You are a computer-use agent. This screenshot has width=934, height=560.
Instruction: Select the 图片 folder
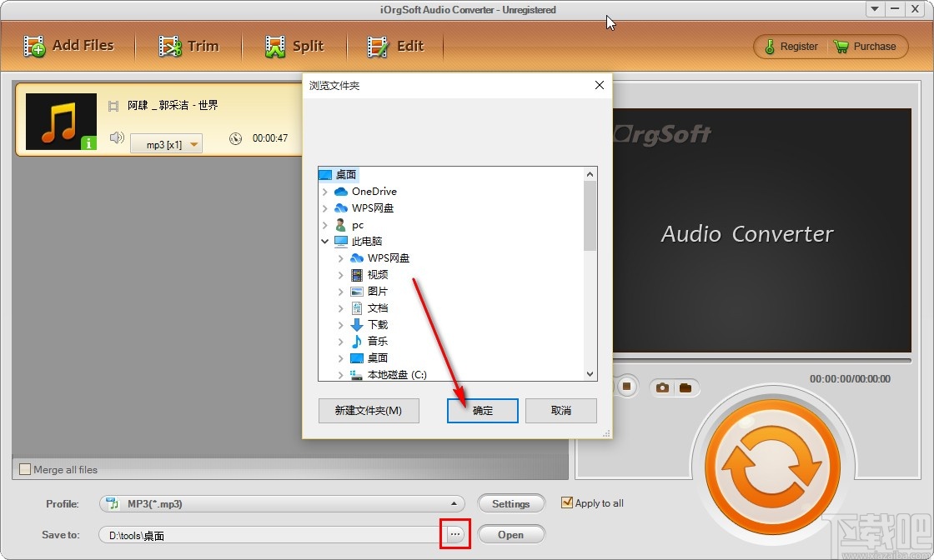pos(377,291)
